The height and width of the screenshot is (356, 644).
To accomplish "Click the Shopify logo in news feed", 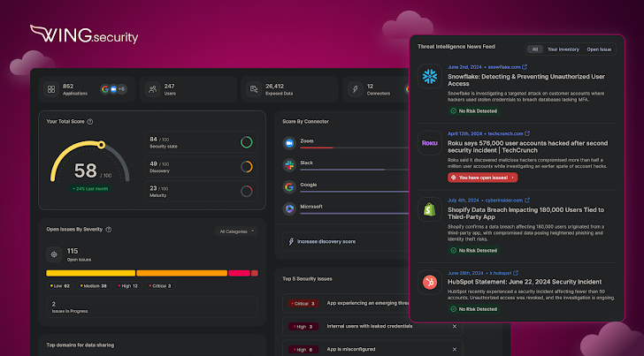I will click(x=430, y=209).
